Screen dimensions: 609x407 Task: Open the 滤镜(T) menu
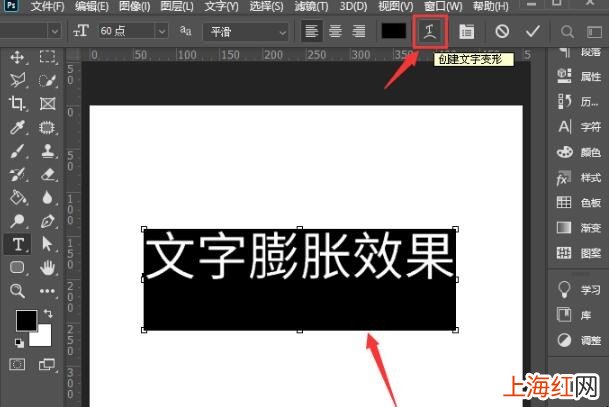tap(311, 7)
